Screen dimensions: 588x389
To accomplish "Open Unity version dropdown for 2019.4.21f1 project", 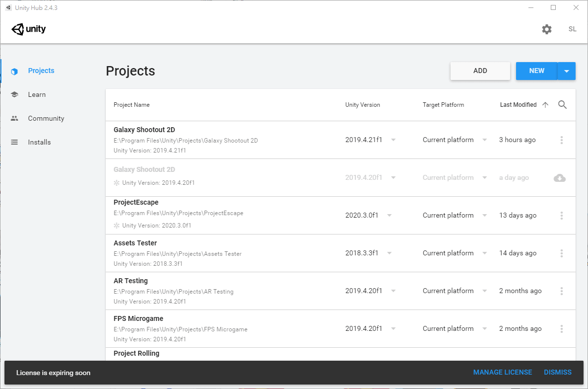I will click(393, 140).
